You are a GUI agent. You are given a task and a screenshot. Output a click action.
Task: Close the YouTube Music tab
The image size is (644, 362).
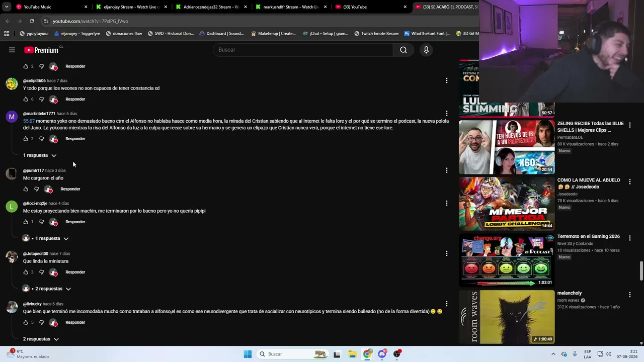coord(86,7)
